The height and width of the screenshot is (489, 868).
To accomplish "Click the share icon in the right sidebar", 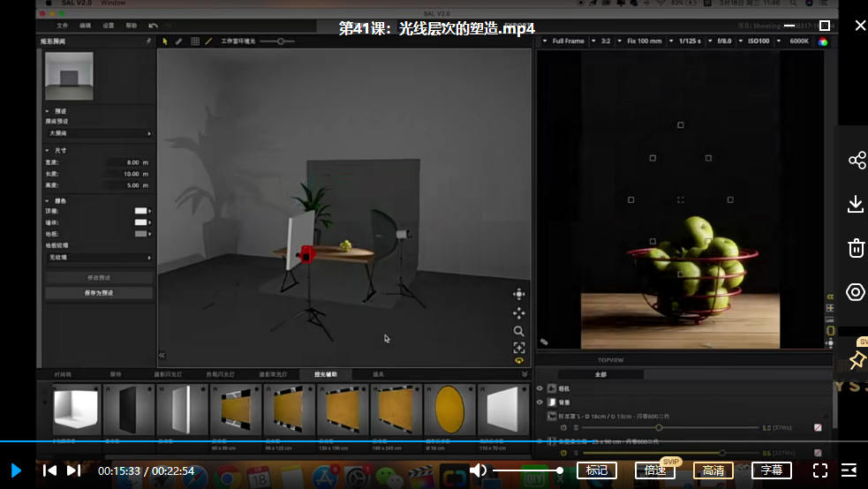I will [x=856, y=160].
